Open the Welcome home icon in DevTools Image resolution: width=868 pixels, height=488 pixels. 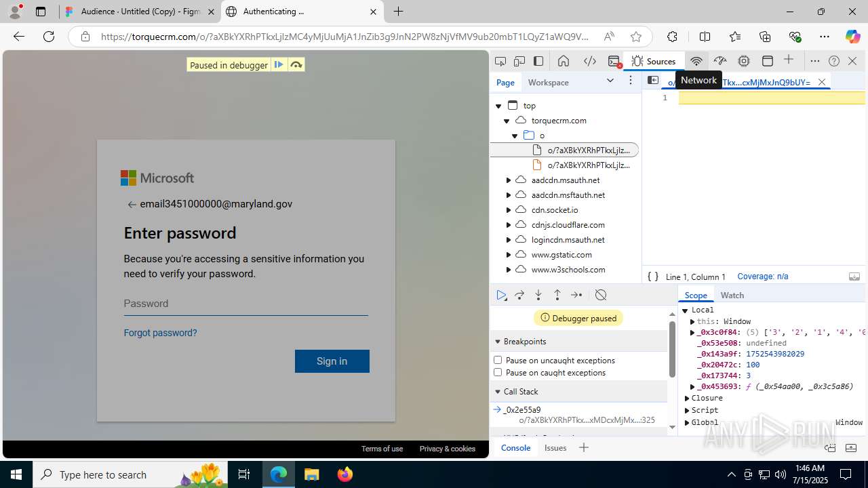click(x=564, y=61)
